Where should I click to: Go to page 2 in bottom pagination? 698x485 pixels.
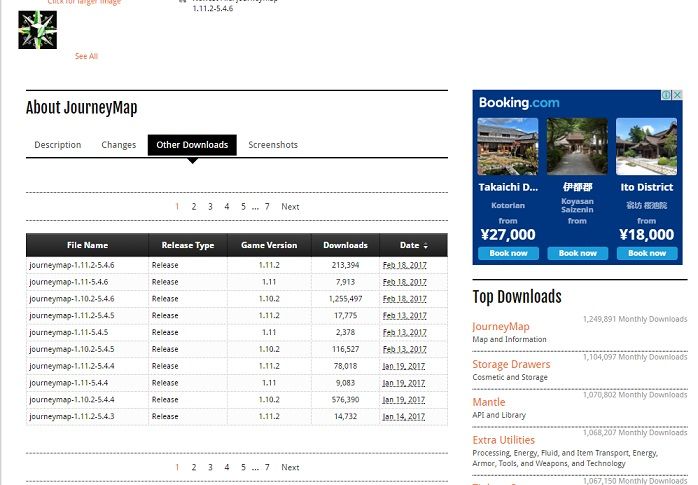point(194,467)
